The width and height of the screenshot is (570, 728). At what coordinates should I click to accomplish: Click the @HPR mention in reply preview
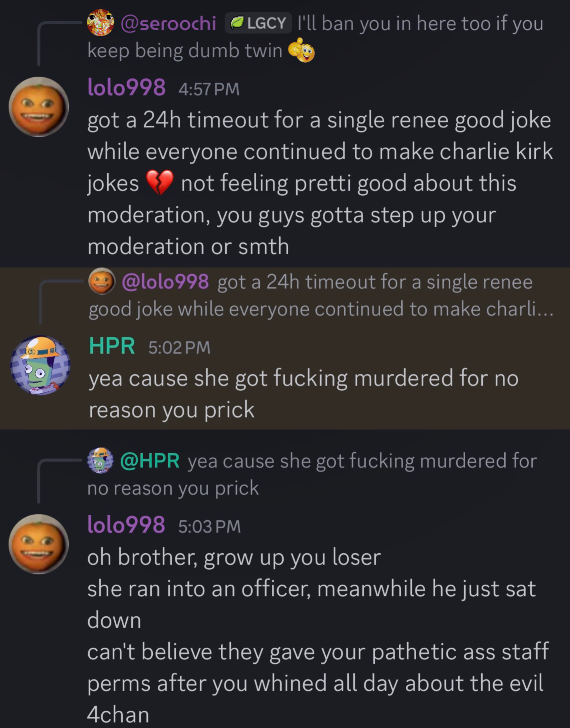tap(150, 461)
